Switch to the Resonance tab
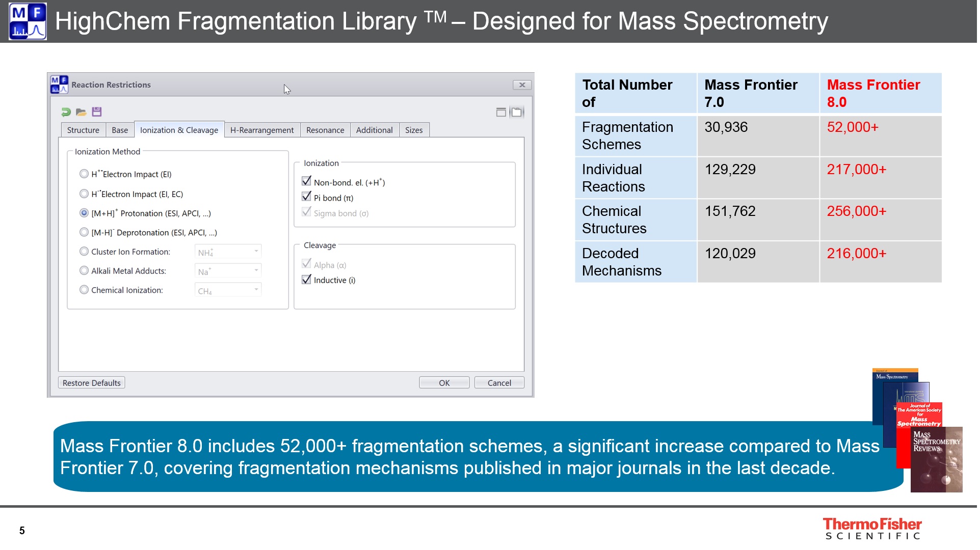This screenshot has width=980, height=550. (x=325, y=130)
